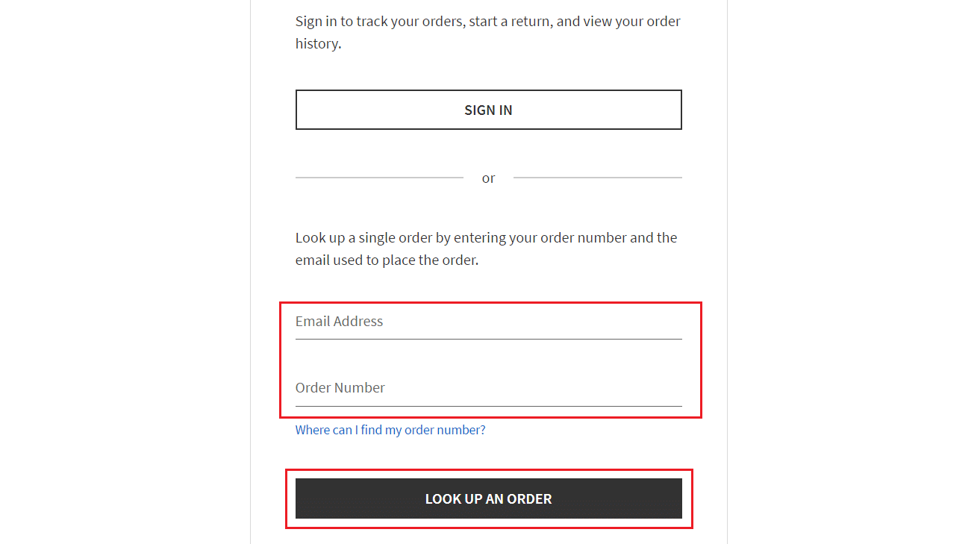Screen dimensions: 980x544
Task: Click the "Look up a single order" instructions text
Action: coord(486,248)
